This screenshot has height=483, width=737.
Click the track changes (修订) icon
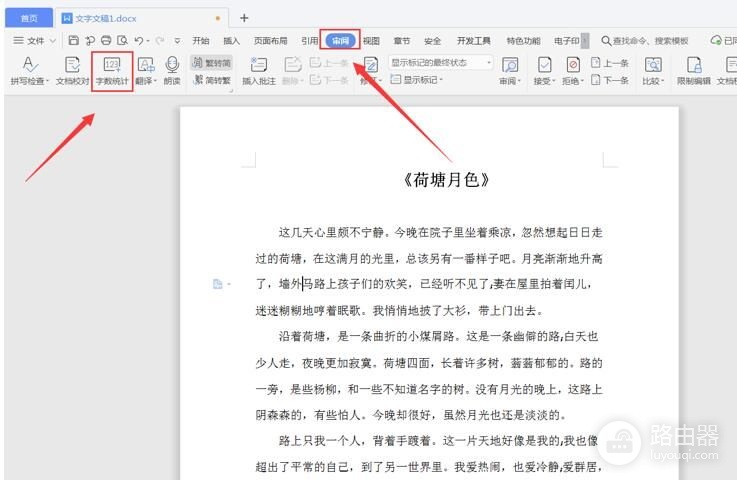coord(370,65)
